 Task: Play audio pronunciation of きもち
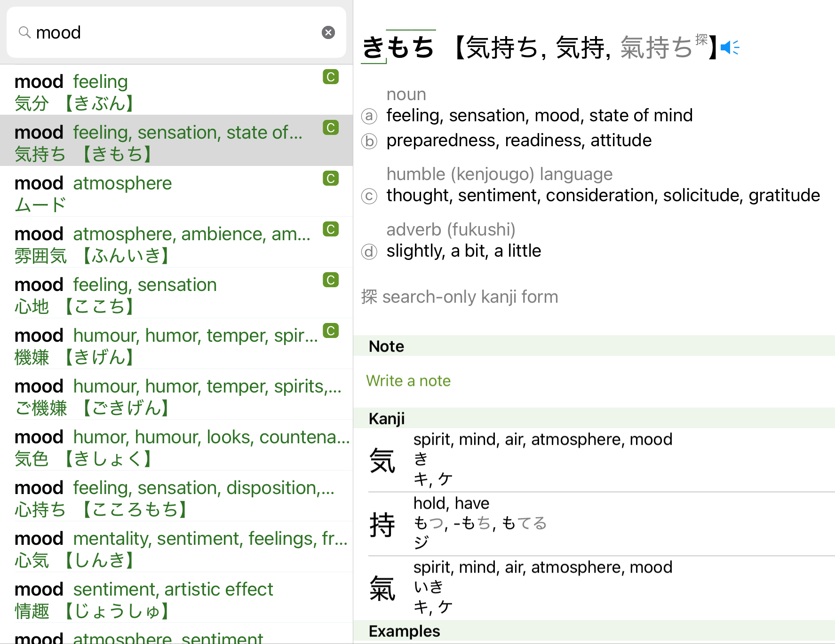point(730,47)
